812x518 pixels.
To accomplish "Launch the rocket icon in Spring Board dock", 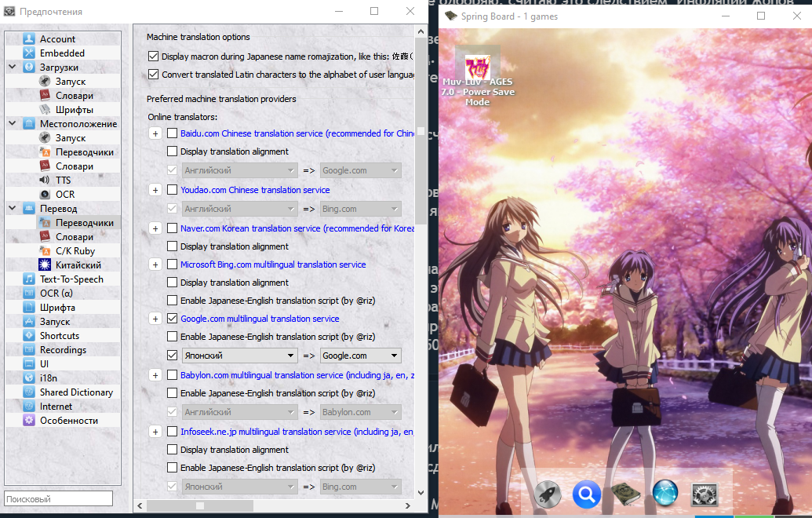I will (547, 494).
